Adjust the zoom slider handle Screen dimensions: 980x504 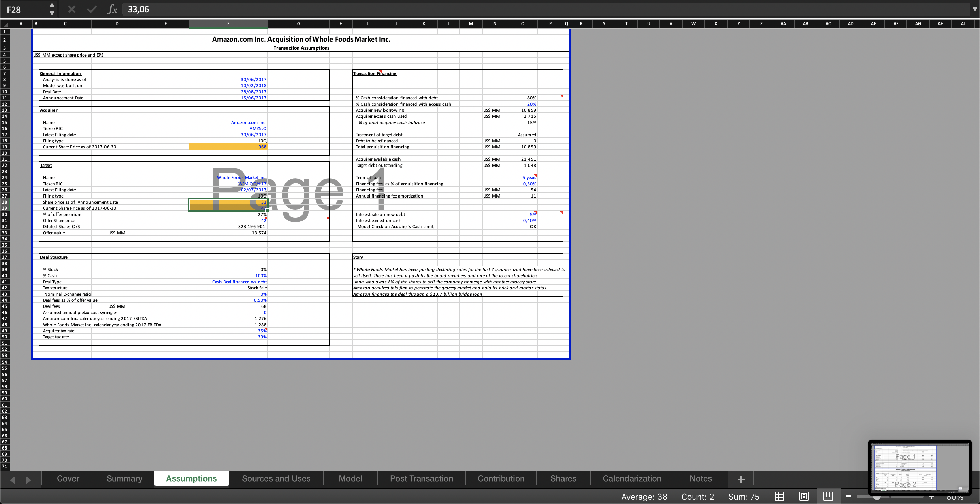tap(877, 497)
